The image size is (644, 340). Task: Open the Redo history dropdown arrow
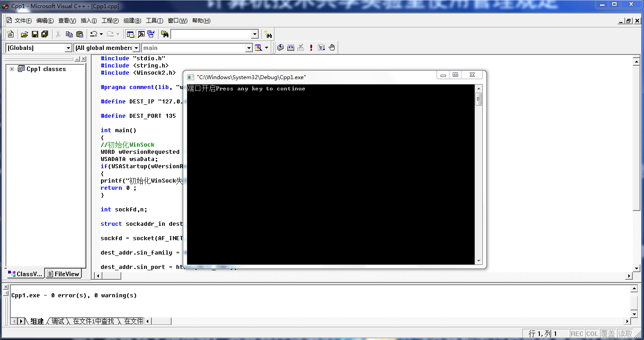coord(118,34)
